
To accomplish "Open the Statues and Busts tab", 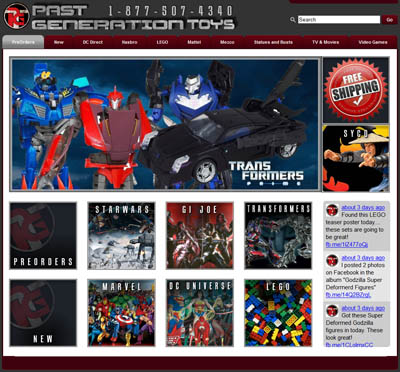I will [273, 42].
